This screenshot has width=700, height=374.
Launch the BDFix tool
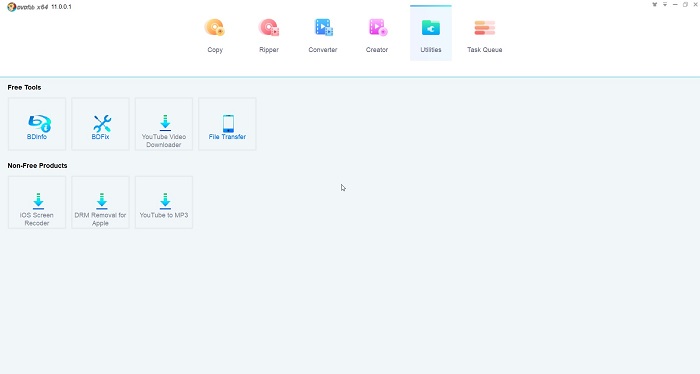[100, 124]
